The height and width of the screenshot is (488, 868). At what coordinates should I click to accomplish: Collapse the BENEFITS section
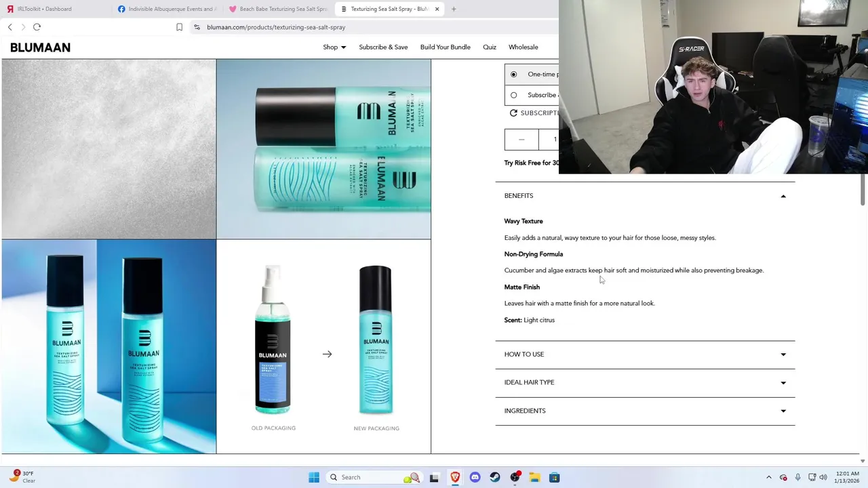tap(645, 196)
